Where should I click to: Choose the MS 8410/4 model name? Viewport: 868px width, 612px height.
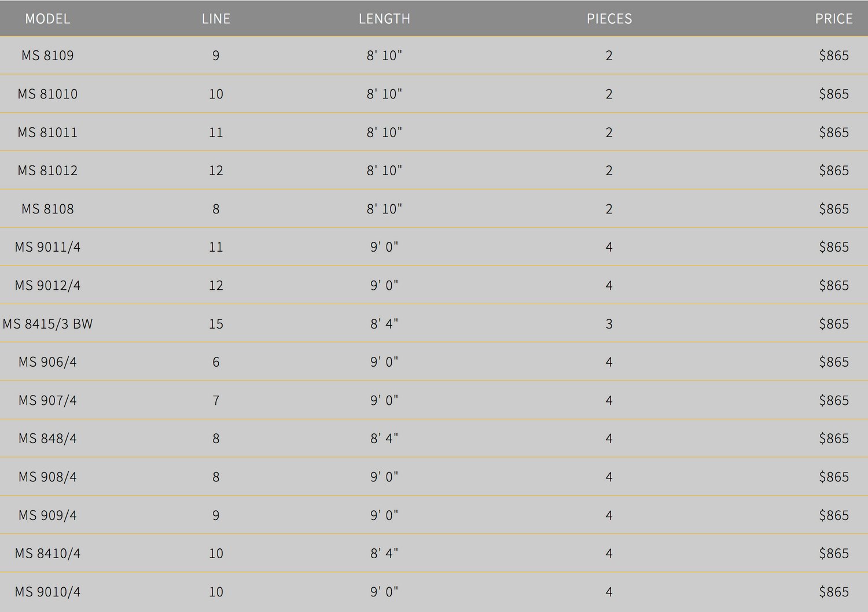point(47,554)
